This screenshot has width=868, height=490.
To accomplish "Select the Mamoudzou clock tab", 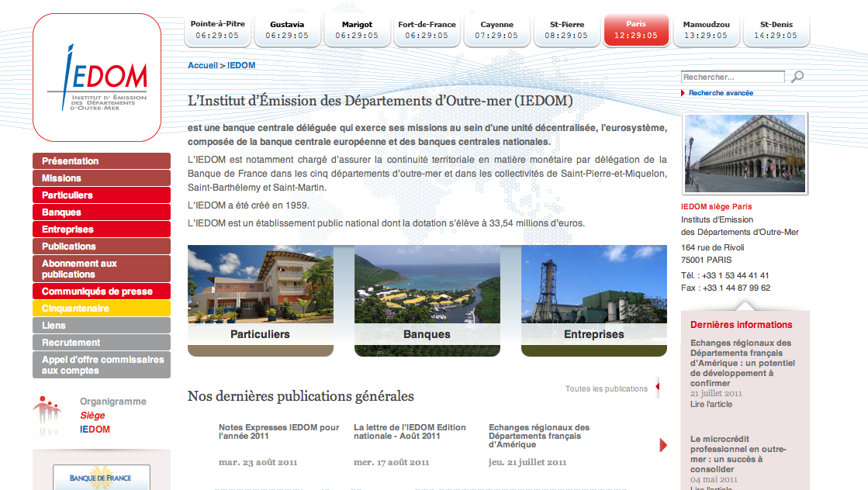I will click(x=706, y=30).
